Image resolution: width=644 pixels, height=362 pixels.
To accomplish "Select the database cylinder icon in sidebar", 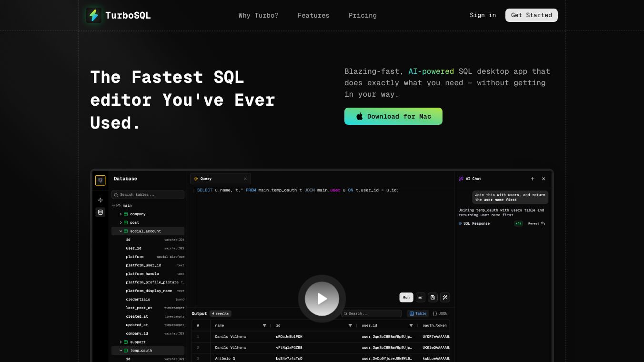I will click(100, 212).
